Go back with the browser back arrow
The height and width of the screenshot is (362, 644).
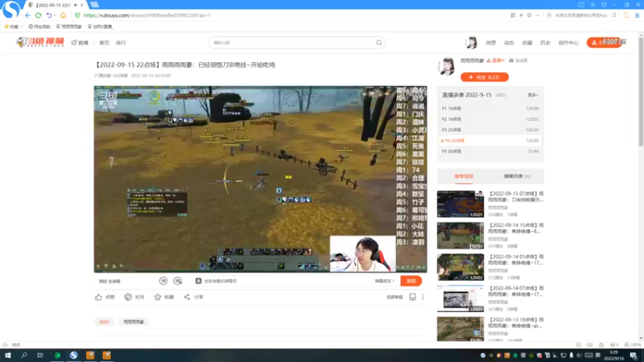(27, 15)
